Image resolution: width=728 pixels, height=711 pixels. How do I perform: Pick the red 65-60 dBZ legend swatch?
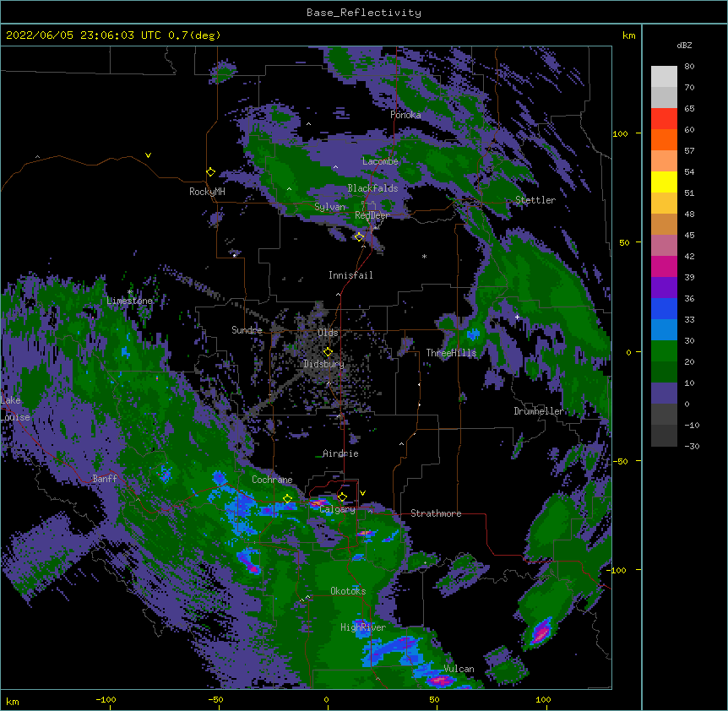click(x=664, y=119)
